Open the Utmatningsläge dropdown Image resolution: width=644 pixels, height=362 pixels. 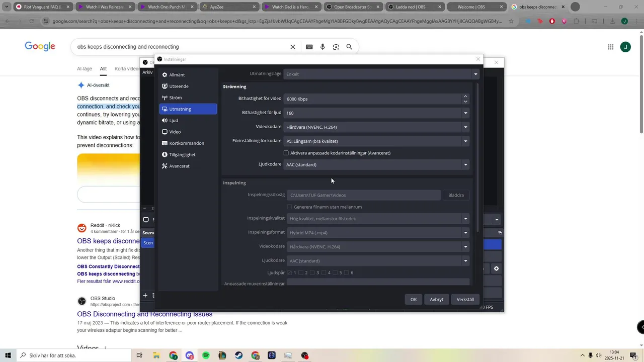point(381,74)
